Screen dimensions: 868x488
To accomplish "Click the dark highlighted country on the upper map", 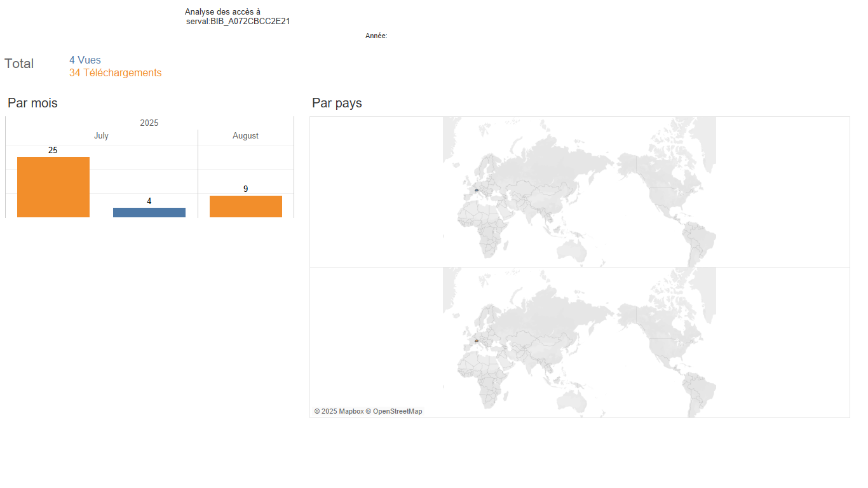I will [476, 190].
